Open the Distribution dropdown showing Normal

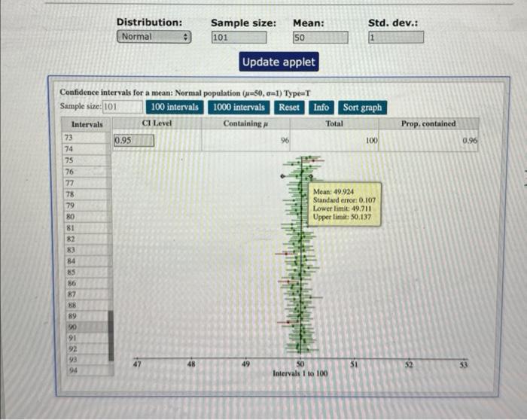[x=154, y=37]
